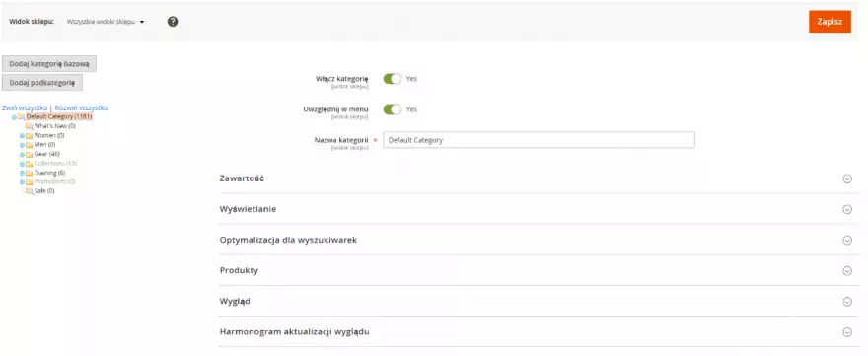
Task: Click the Nazwa kategorii input field
Action: 539,140
